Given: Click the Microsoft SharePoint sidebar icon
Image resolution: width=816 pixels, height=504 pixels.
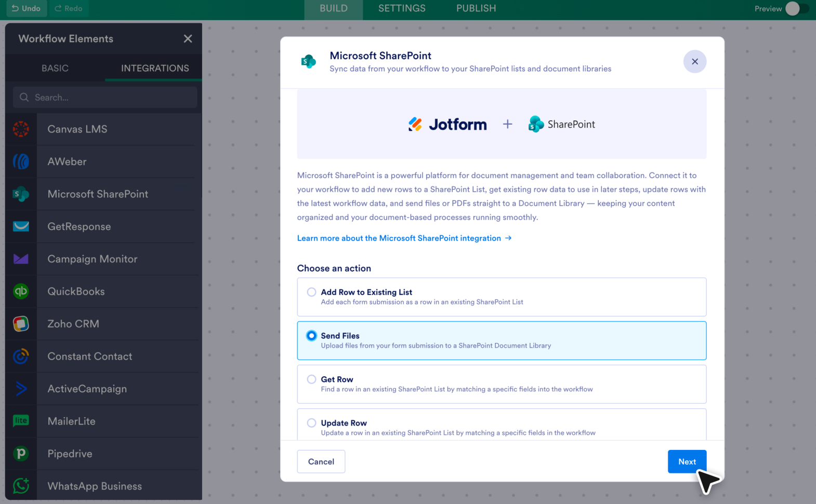Looking at the screenshot, I should pos(21,194).
